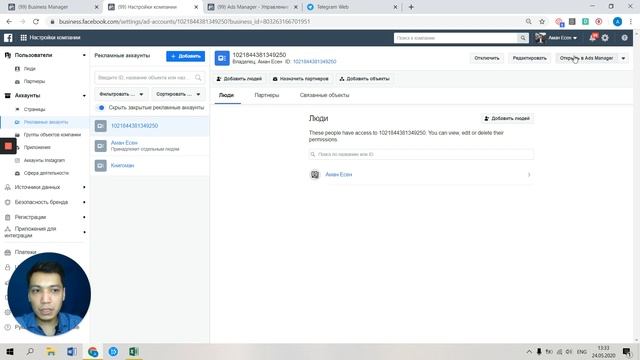Click the blue Добавить button
This screenshot has width=640, height=360.
point(185,56)
